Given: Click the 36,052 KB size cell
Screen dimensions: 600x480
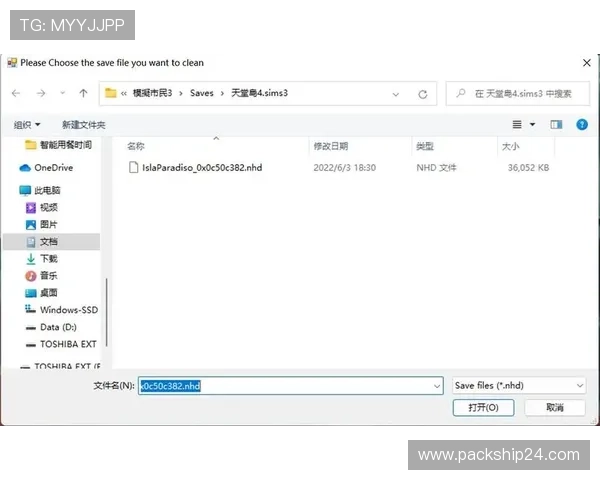Looking at the screenshot, I should coord(528,168).
